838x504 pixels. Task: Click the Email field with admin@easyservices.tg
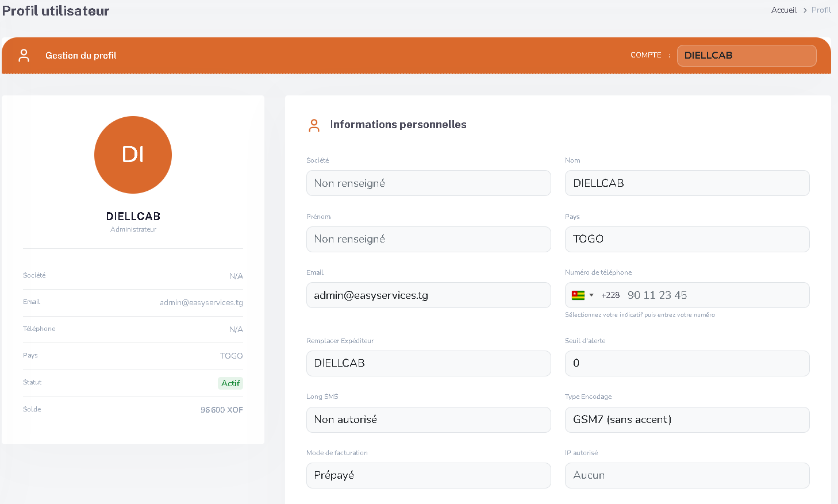pos(429,295)
